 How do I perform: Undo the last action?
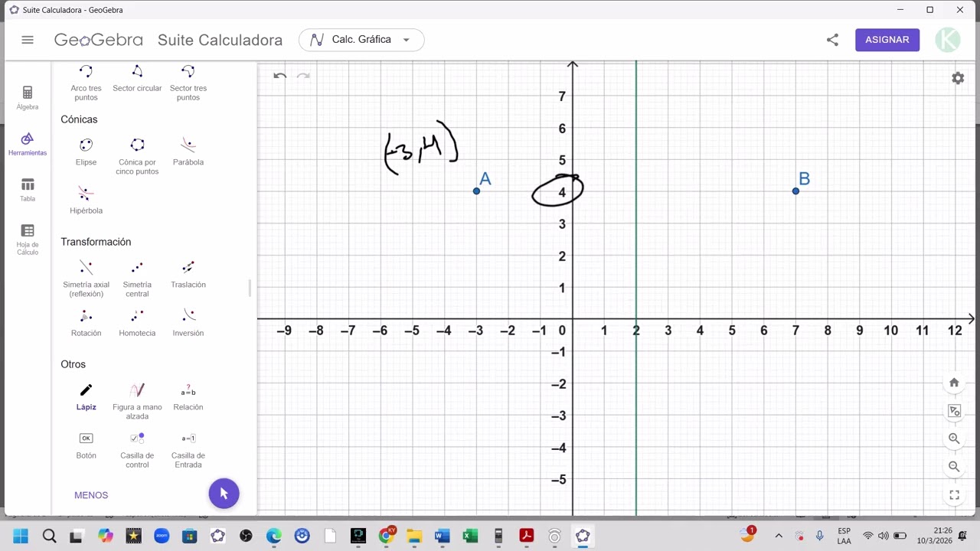coord(280,76)
